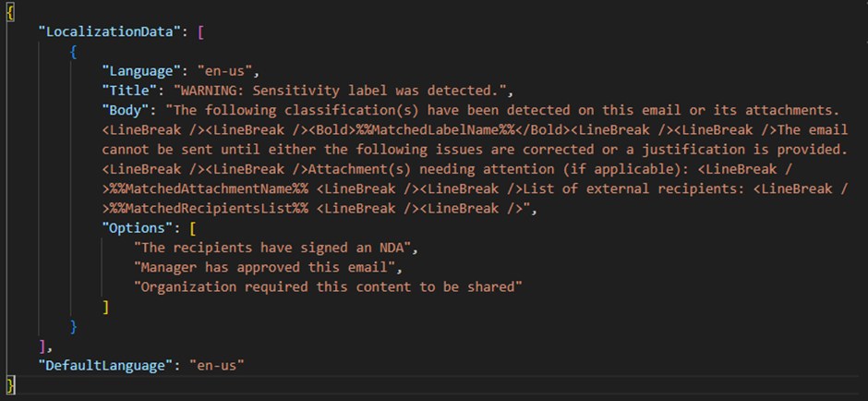Click "The recipients have signed an NDA" string

(x=263, y=247)
